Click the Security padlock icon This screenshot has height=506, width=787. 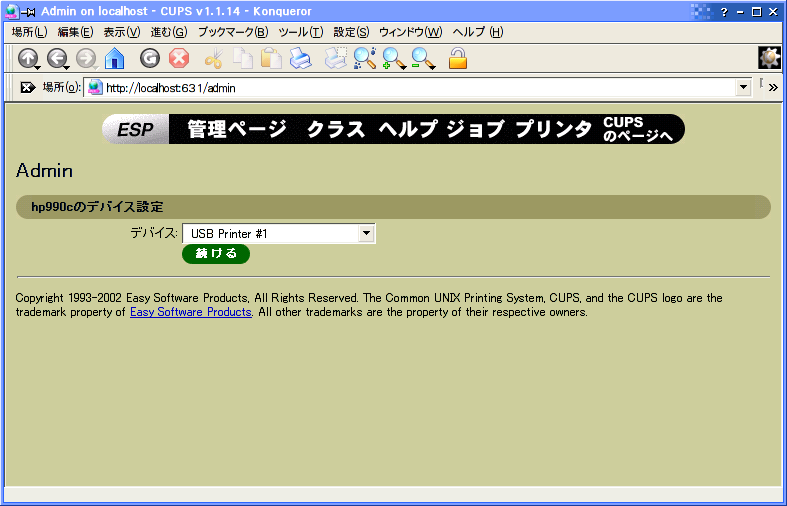458,59
